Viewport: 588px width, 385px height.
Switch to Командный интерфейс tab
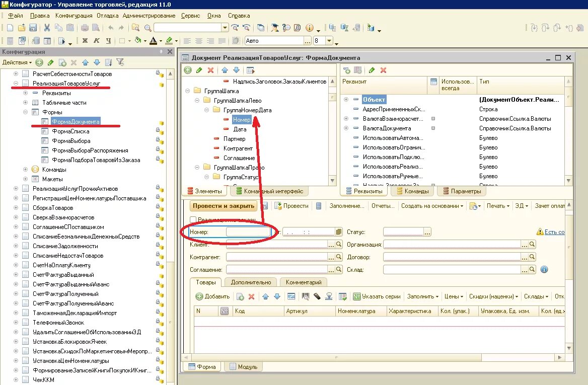tap(269, 191)
